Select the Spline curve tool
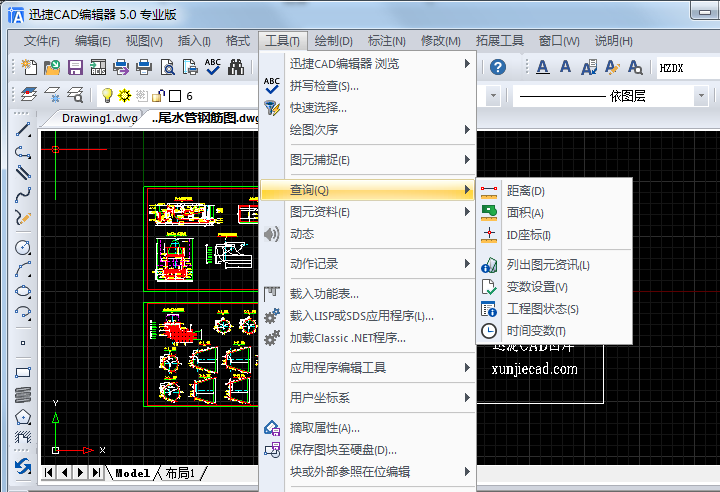 (22, 195)
